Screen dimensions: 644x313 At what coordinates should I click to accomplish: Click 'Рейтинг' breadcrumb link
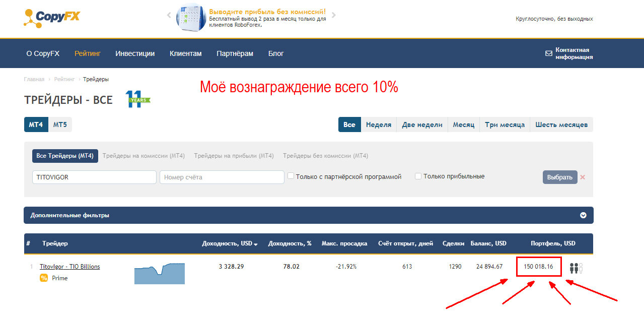click(64, 79)
